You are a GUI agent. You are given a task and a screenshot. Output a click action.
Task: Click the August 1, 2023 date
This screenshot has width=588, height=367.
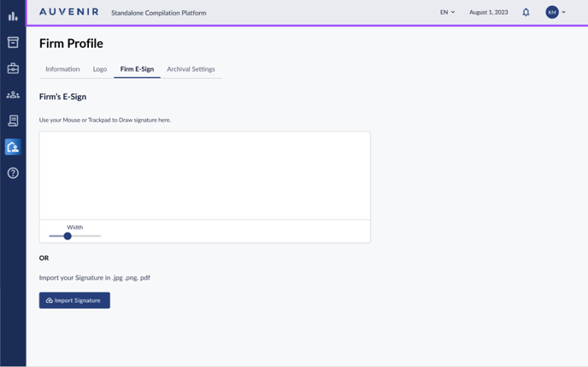pos(489,13)
